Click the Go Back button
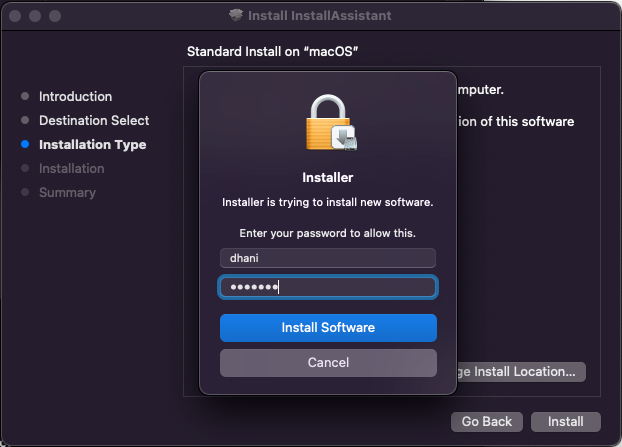 tap(487, 422)
